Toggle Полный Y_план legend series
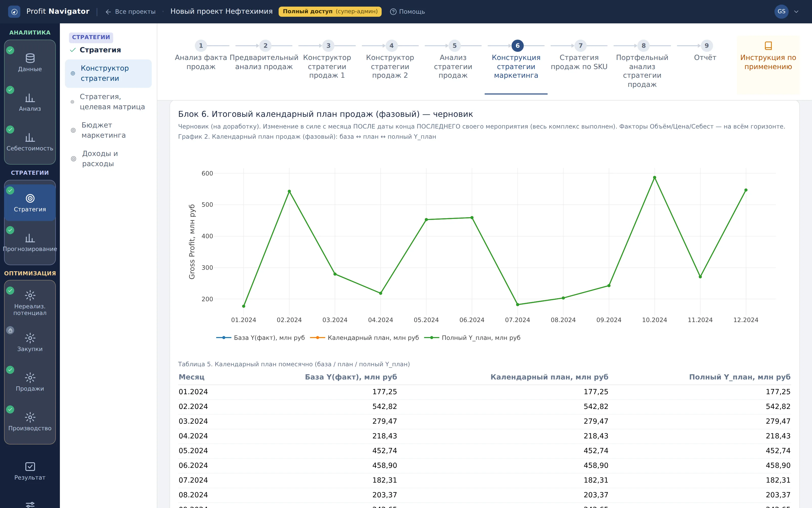 pyautogui.click(x=472, y=338)
